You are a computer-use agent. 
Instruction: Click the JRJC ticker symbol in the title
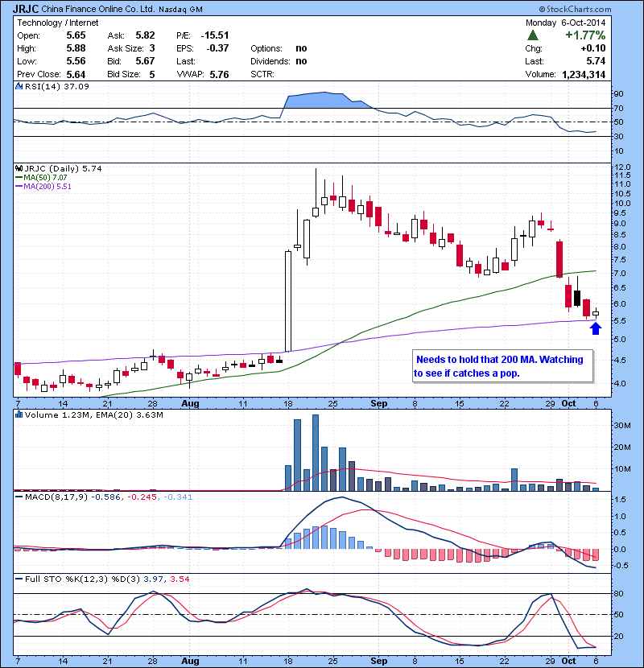(26, 9)
